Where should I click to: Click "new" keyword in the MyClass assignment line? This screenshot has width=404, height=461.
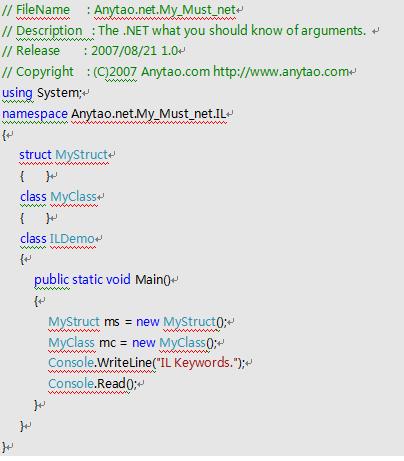(x=144, y=343)
